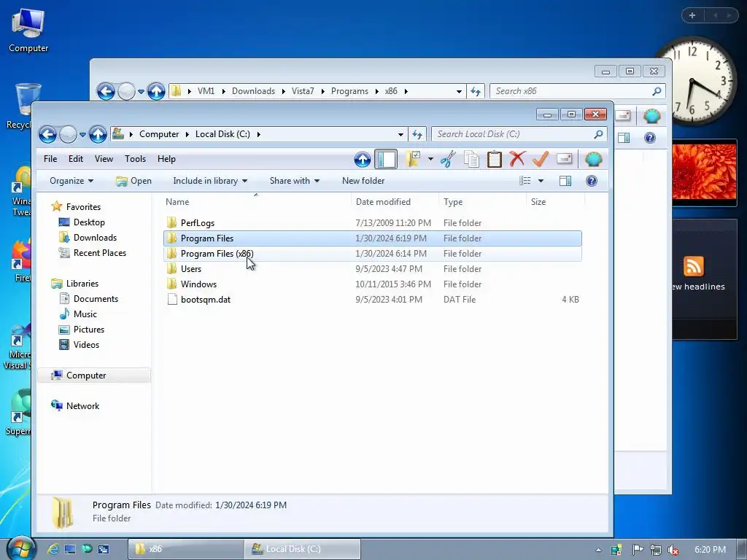Expand arrow after Local Disk (C:) breadcrumb
This screenshot has height=560, width=747.
click(x=259, y=134)
